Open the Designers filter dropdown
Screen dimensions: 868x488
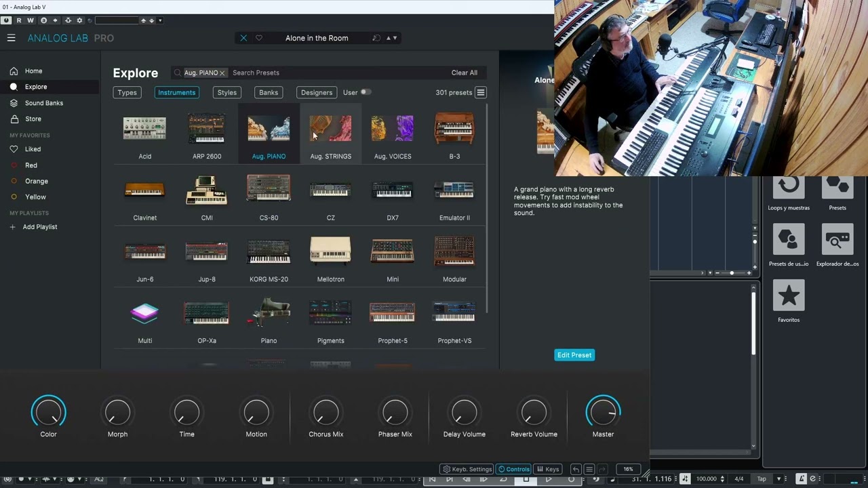[317, 92]
